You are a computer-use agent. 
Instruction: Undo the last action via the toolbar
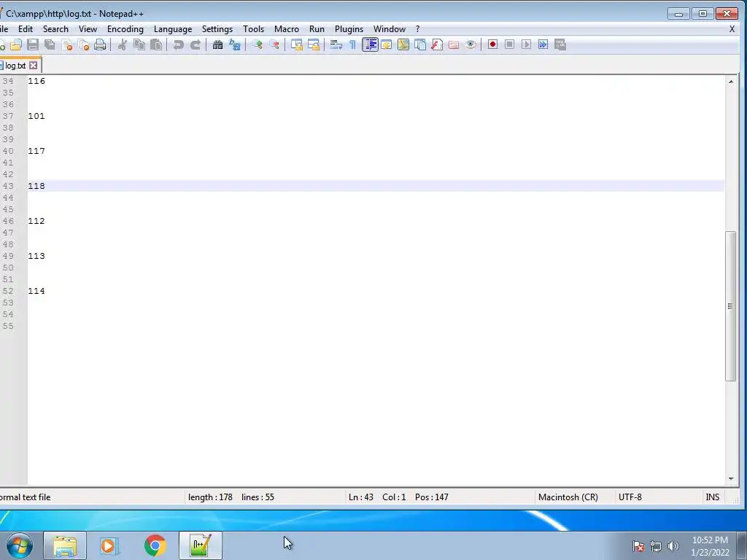pos(178,44)
